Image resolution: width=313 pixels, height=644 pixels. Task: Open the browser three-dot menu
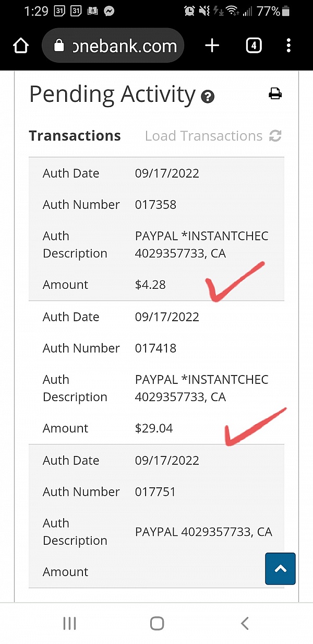[288, 46]
